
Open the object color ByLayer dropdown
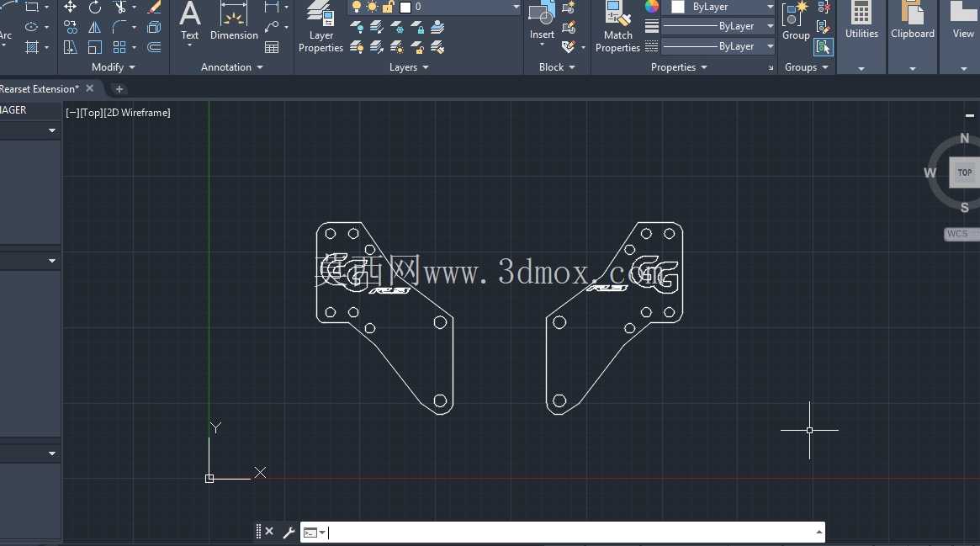770,7
